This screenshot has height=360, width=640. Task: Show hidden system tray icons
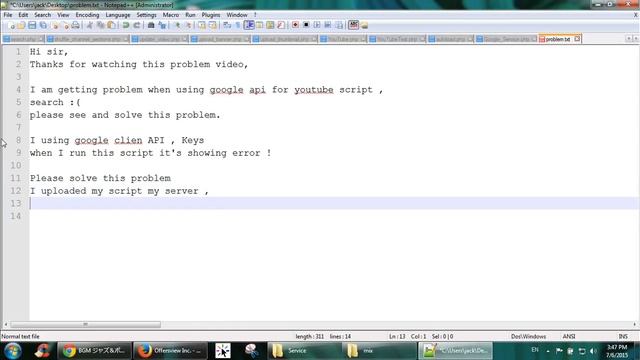(x=548, y=351)
